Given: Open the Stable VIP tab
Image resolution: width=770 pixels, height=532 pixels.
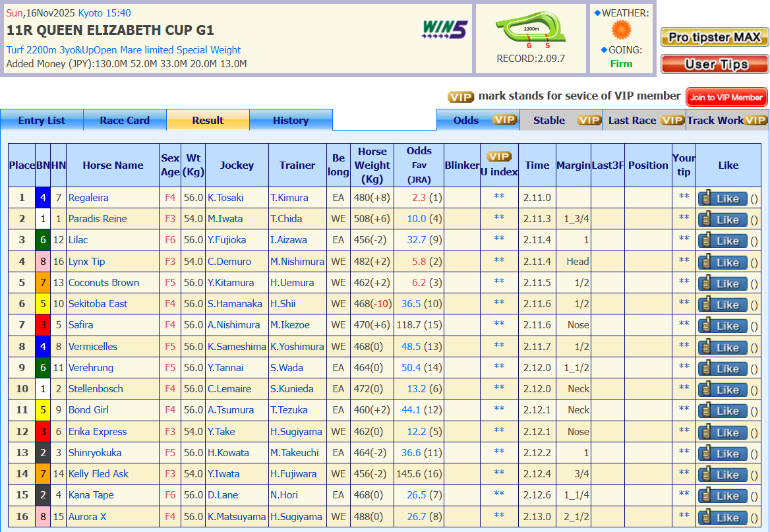Looking at the screenshot, I should (561, 121).
